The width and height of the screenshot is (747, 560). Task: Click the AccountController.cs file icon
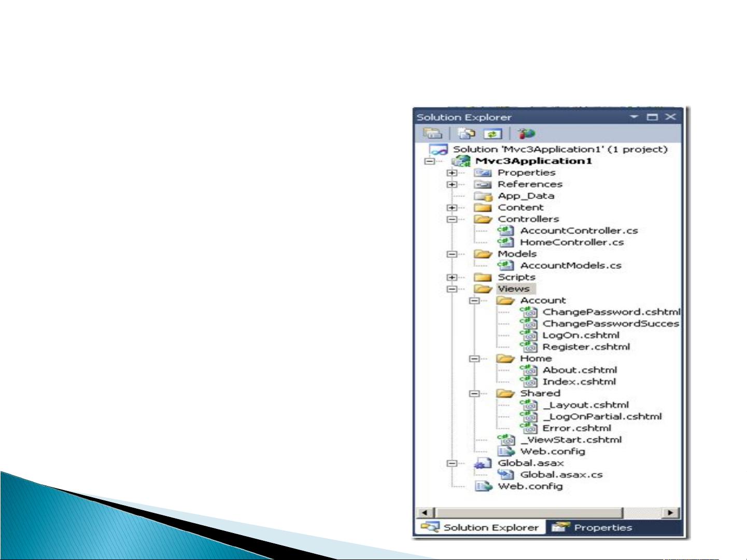(x=505, y=231)
